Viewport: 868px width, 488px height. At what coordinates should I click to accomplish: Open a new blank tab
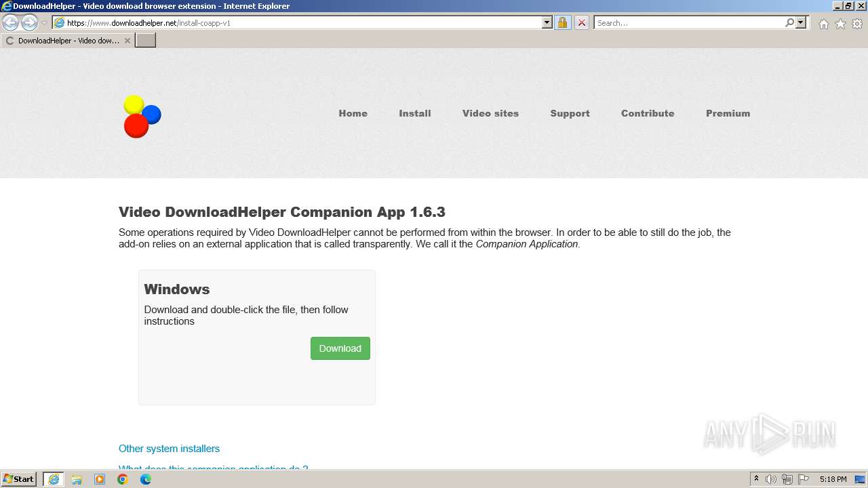146,41
